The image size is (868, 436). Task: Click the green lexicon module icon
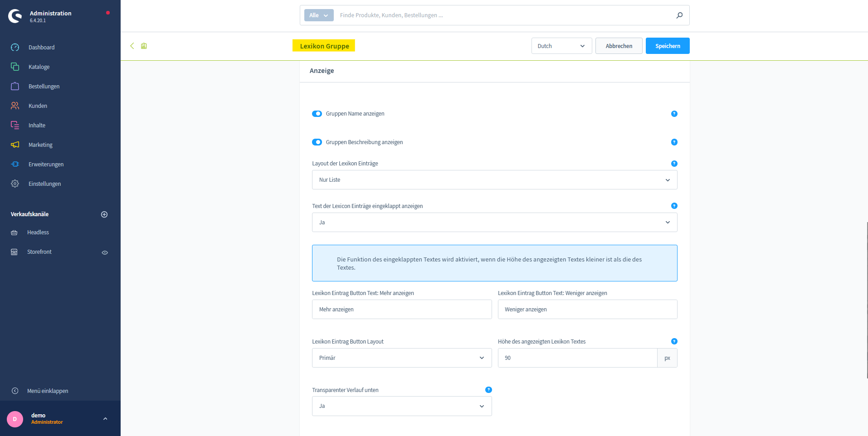[x=144, y=46]
